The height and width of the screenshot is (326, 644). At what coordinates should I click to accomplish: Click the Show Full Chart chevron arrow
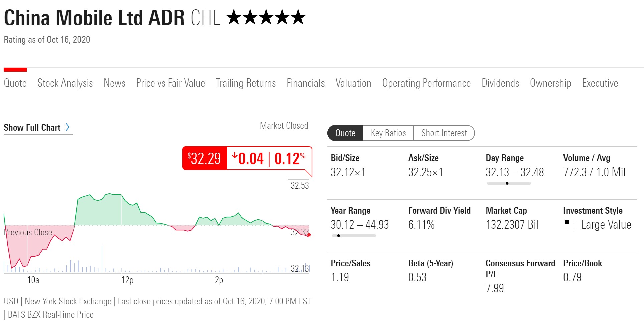[68, 127]
